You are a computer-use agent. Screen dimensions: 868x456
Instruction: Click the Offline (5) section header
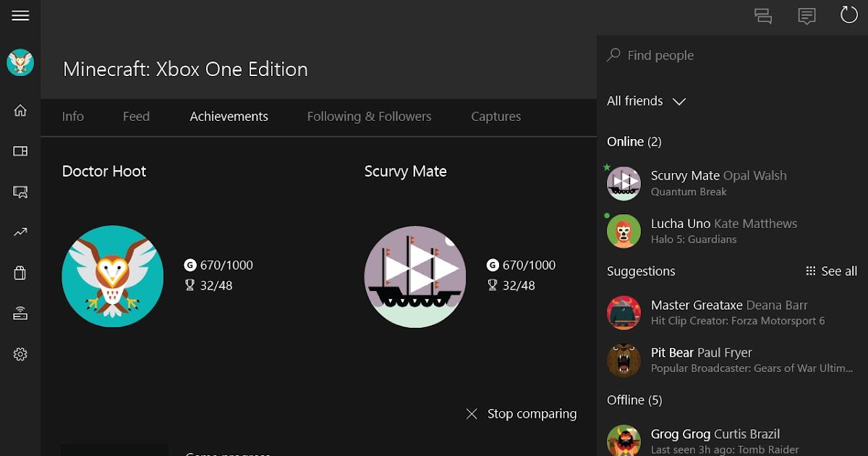click(x=634, y=400)
